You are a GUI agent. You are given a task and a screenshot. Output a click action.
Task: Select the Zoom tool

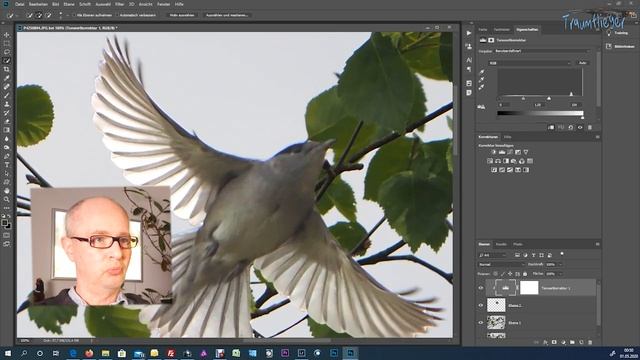(x=7, y=199)
